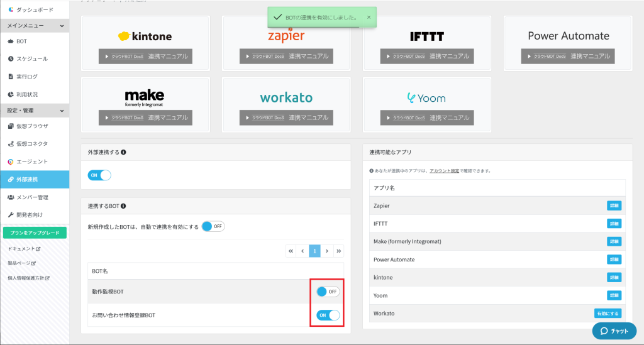Open 仮想ブラウザ menu item
This screenshot has width=644, height=345.
pos(35,126)
